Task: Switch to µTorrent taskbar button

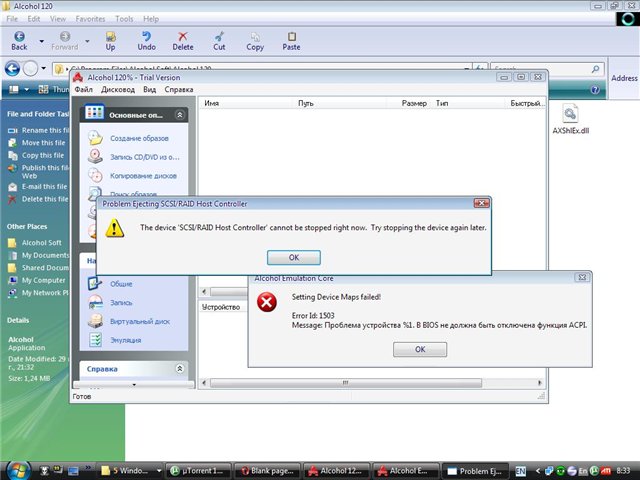Action: point(192,470)
